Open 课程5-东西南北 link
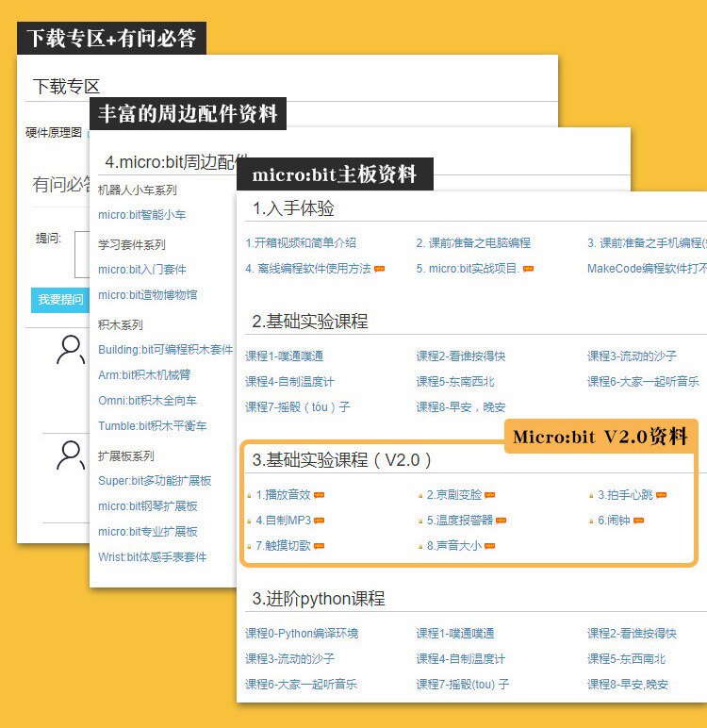This screenshot has width=707, height=728. [x=626, y=659]
